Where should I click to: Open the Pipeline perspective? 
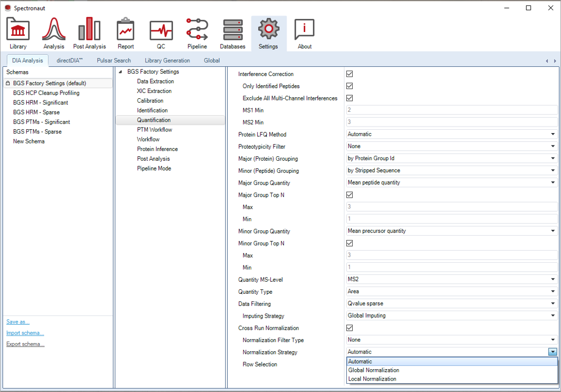pos(197,33)
